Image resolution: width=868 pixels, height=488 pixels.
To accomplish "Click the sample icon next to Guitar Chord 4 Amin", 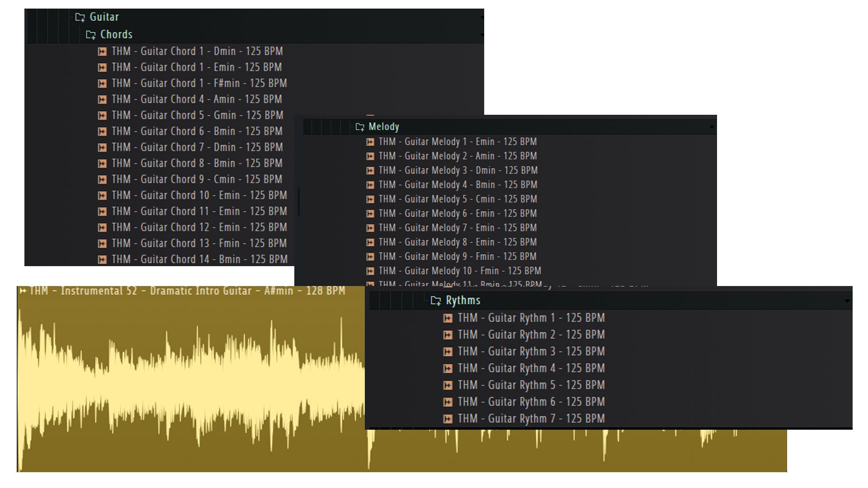I will (x=103, y=99).
